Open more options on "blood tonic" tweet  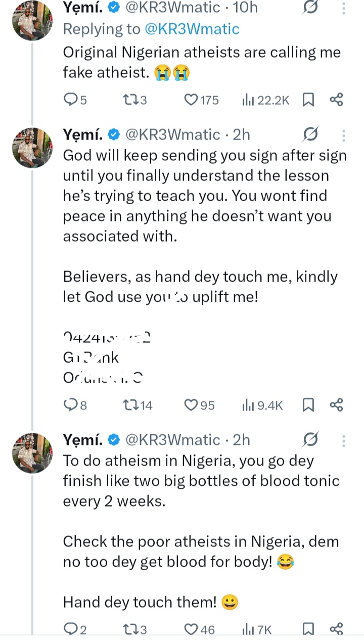(x=344, y=440)
